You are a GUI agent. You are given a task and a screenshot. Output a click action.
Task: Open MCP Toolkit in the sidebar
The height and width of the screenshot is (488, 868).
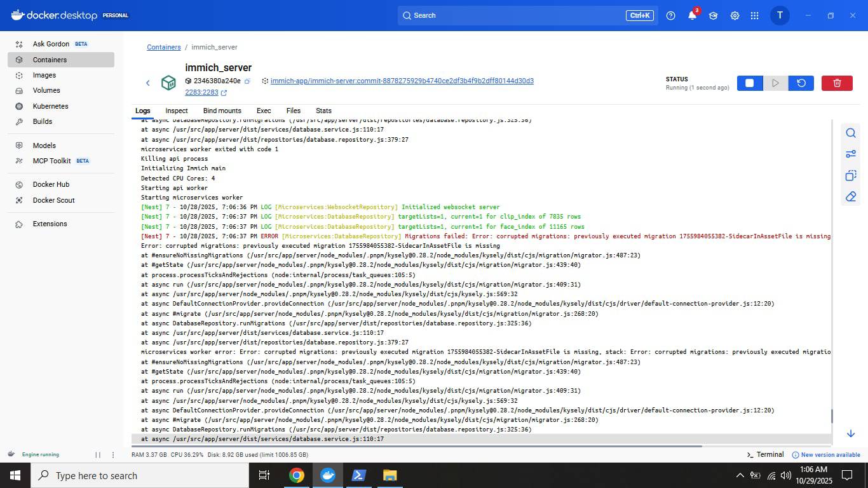pyautogui.click(x=61, y=161)
